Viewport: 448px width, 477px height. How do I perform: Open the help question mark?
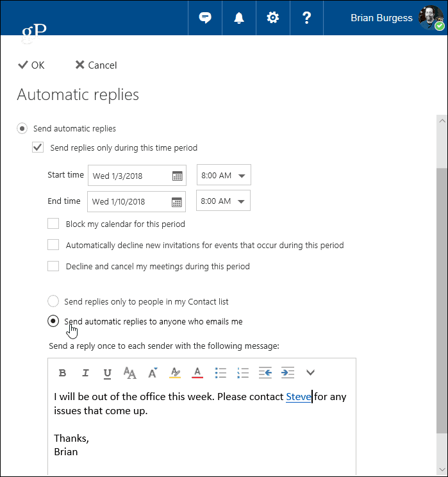click(306, 18)
